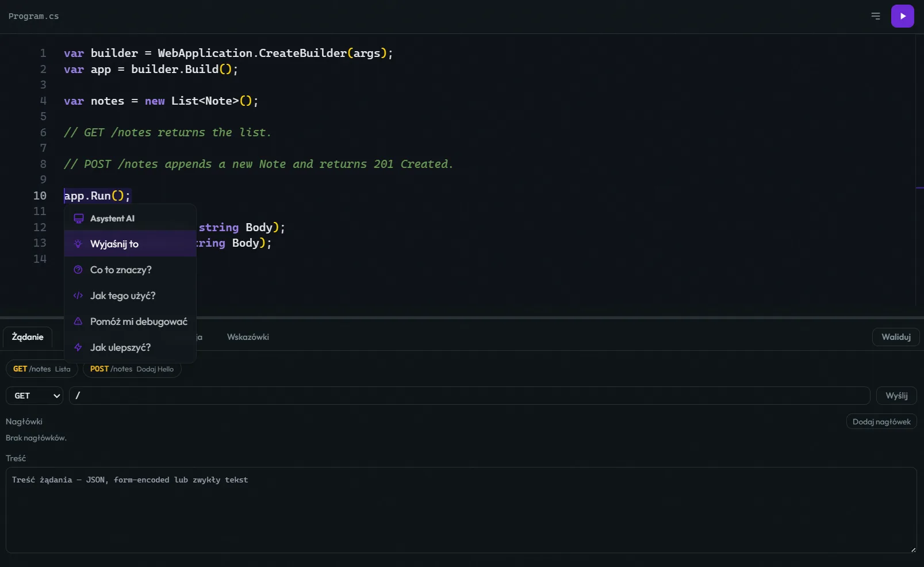Choose Co to znaczy? from the menu
The height and width of the screenshot is (567, 924).
130,270
